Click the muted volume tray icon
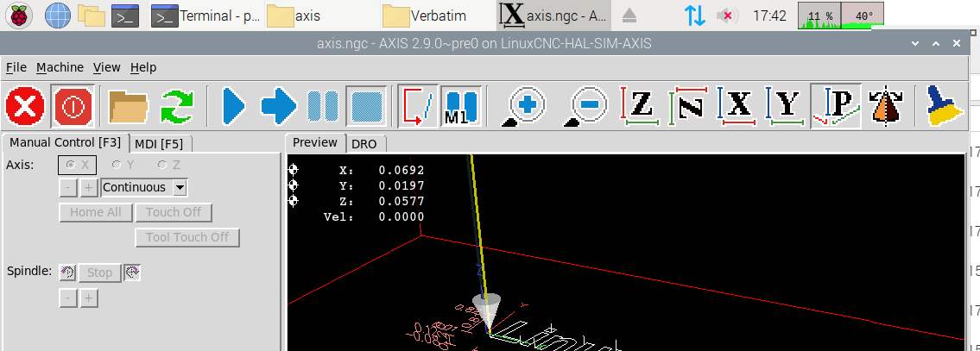 pos(726,16)
